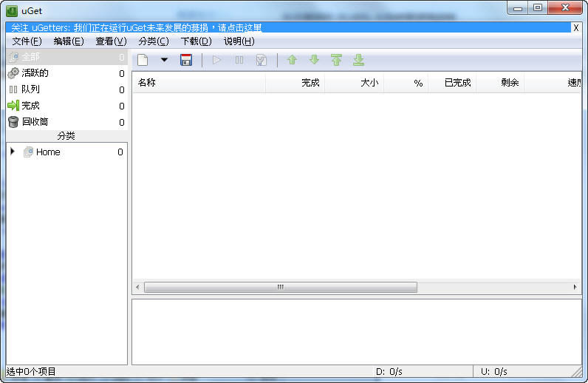Click the scrollbar left arrow
The width and height of the screenshot is (588, 383).
(x=137, y=287)
